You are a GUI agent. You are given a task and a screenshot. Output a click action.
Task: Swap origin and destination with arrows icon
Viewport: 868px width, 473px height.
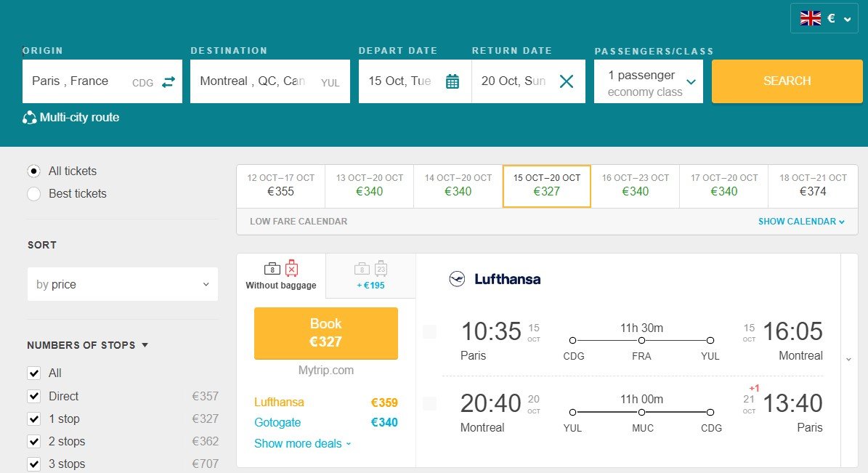tap(169, 82)
